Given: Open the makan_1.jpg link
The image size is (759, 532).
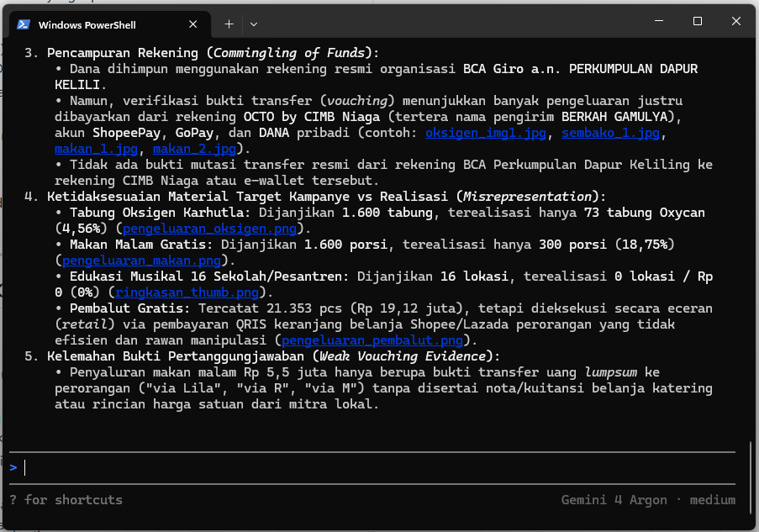Looking at the screenshot, I should click(96, 149).
